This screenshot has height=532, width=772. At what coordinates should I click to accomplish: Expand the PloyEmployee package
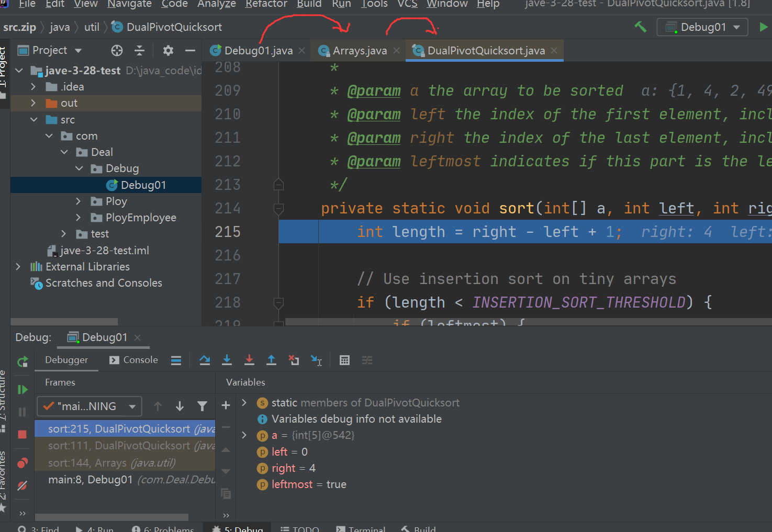pos(79,218)
